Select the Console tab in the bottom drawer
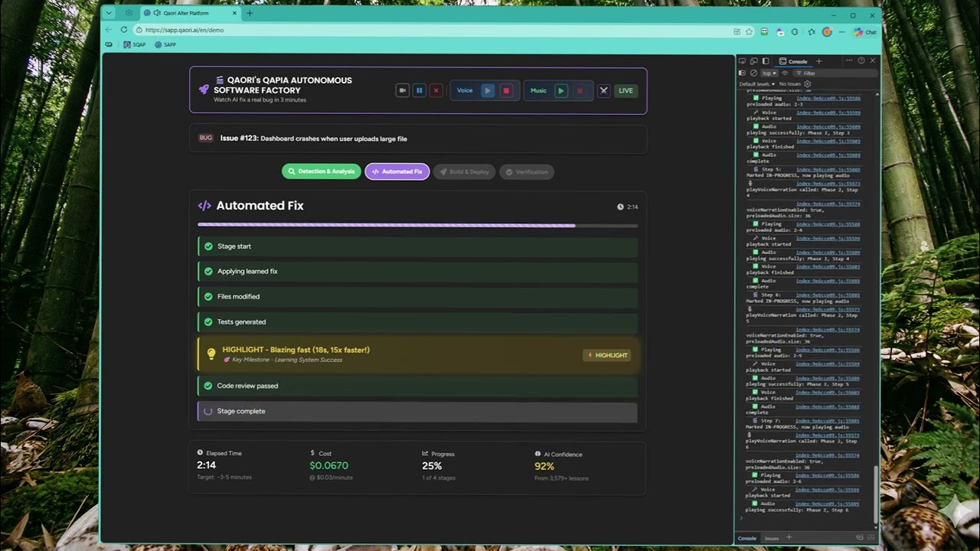Screen dimensions: 980x551 (x=747, y=538)
